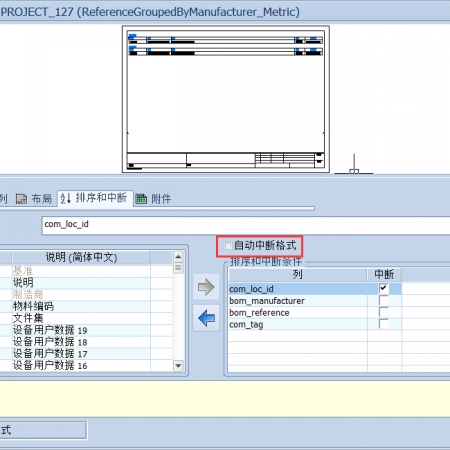450x450 pixels.
Task: Check the 中断 box for bom_manufacturer
Action: [383, 301]
